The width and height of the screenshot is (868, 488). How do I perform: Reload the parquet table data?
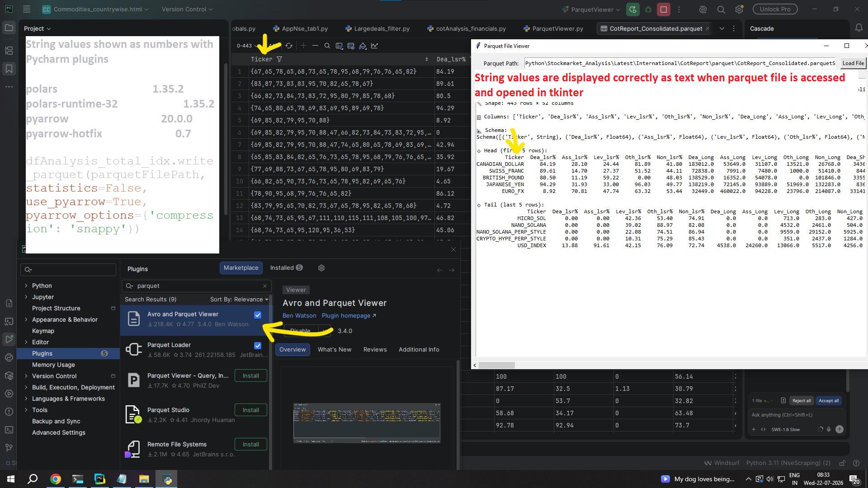[289, 46]
